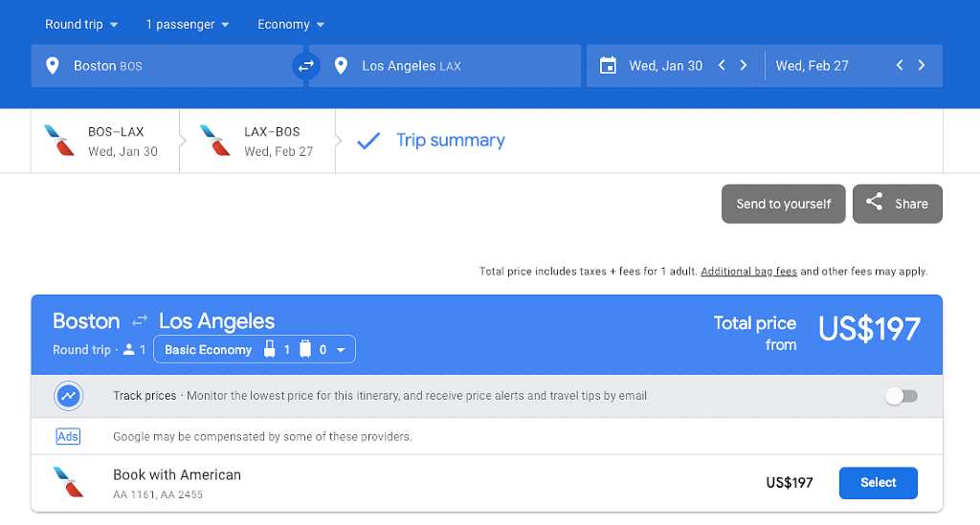Screen dimensions: 980x525
Task: Click the Trip summary checkmark icon
Action: click(x=368, y=142)
